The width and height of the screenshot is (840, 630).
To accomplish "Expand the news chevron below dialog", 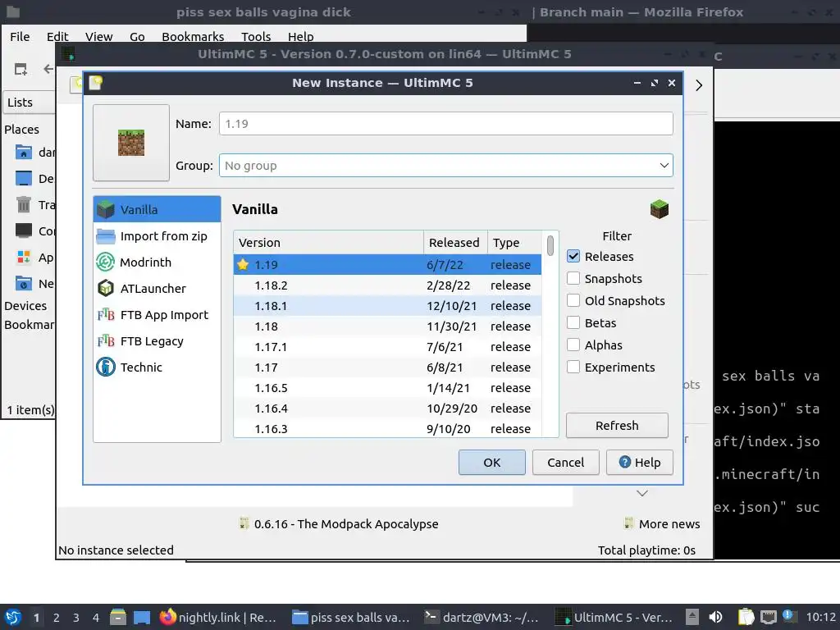I will pyautogui.click(x=642, y=493).
